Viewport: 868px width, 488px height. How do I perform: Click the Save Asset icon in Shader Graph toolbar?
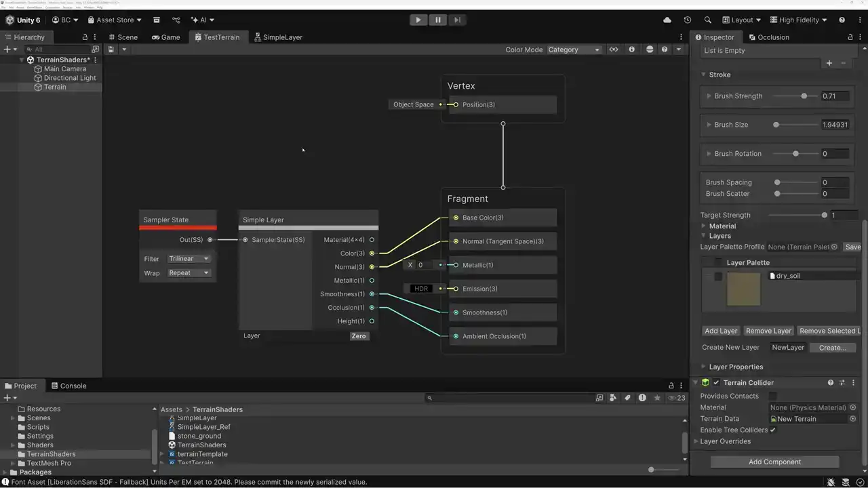[x=111, y=49]
